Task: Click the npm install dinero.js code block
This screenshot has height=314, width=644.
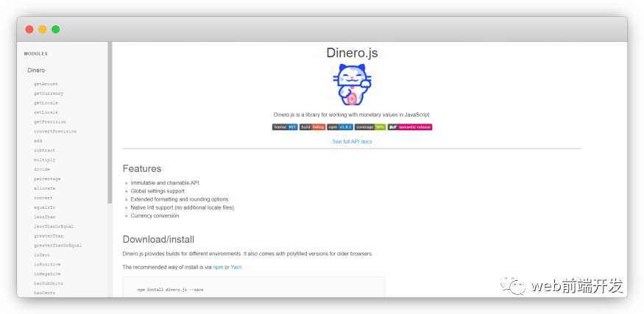Action: (253, 288)
